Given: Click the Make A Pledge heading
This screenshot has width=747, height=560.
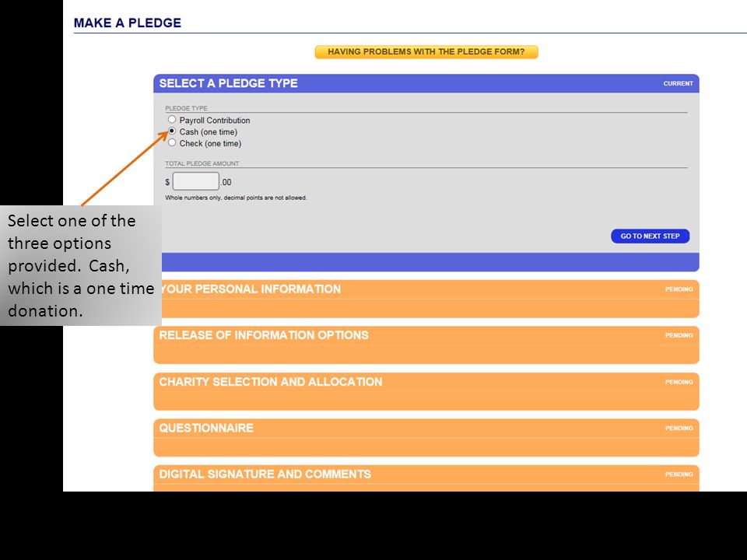Looking at the screenshot, I should point(127,23).
